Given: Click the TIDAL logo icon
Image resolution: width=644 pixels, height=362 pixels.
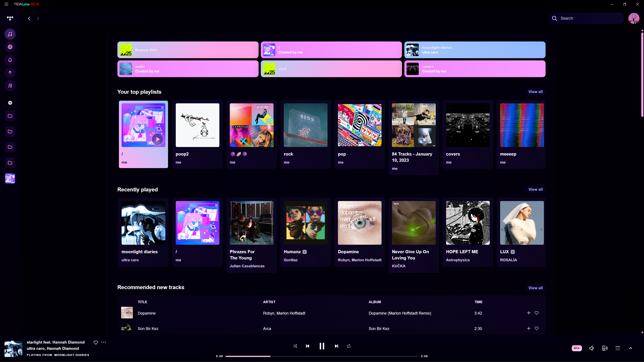Looking at the screenshot, I should (x=10, y=18).
